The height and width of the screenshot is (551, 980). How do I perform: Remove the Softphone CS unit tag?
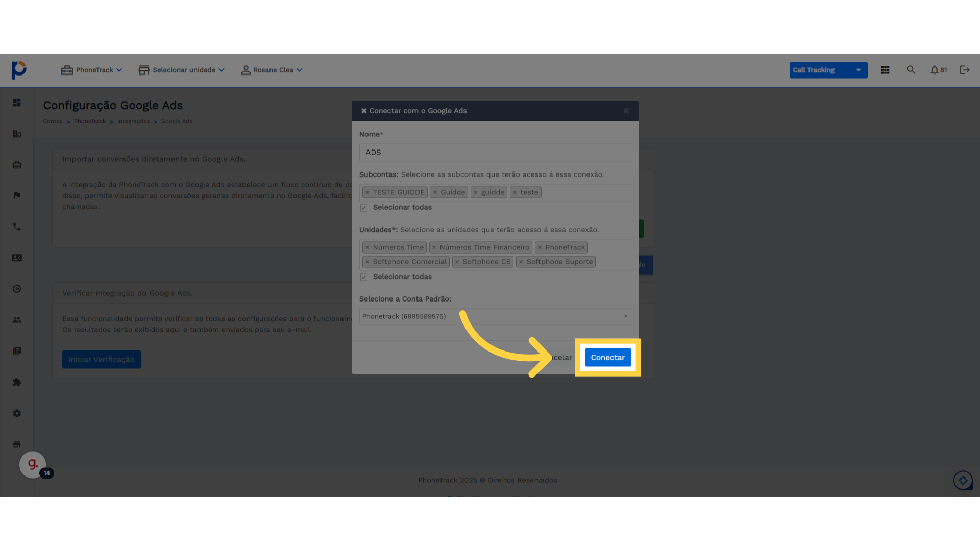457,262
